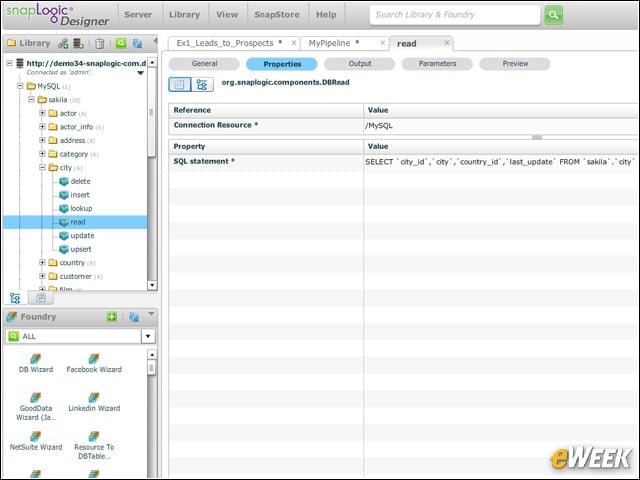
Task: Click the Parameters button
Action: pyautogui.click(x=437, y=64)
